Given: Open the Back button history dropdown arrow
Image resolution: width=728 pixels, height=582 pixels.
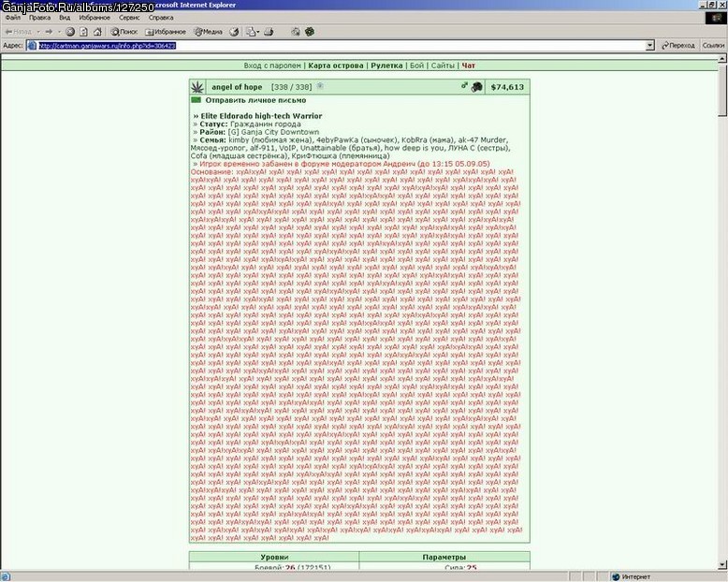Looking at the screenshot, I should (38, 32).
